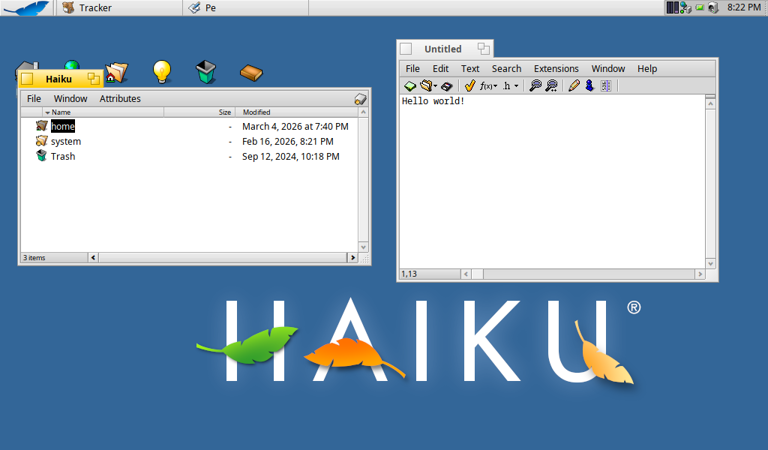Viewport: 768px width, 450px height.
Task: Click the volume speaker tray icon
Action: [x=713, y=7]
